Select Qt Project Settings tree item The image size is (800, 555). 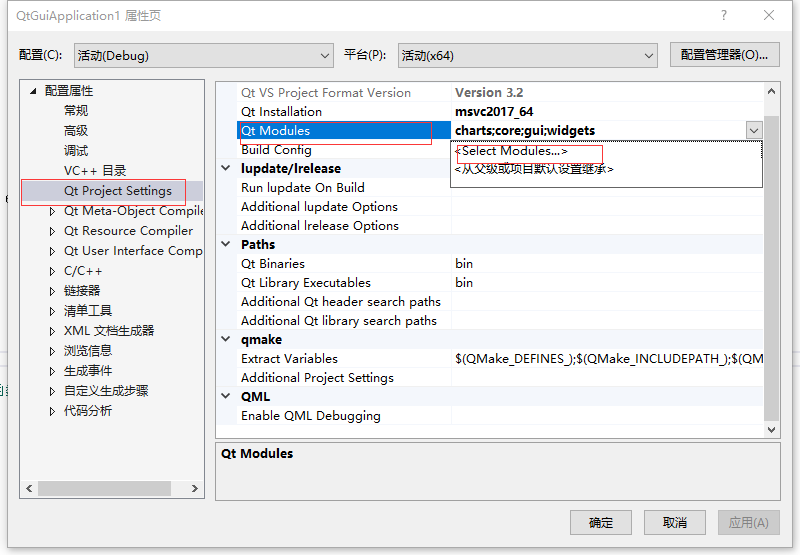[118, 191]
